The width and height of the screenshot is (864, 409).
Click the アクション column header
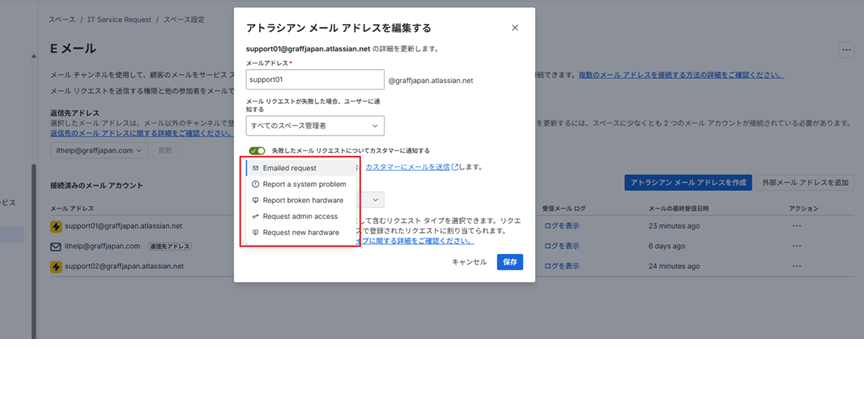[x=804, y=209]
